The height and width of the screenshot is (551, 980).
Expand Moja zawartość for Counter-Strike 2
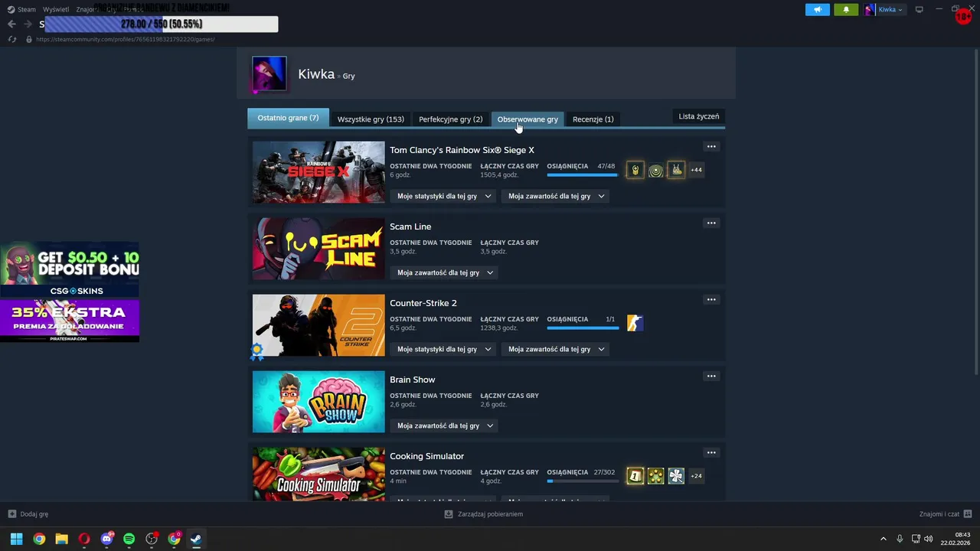(556, 349)
